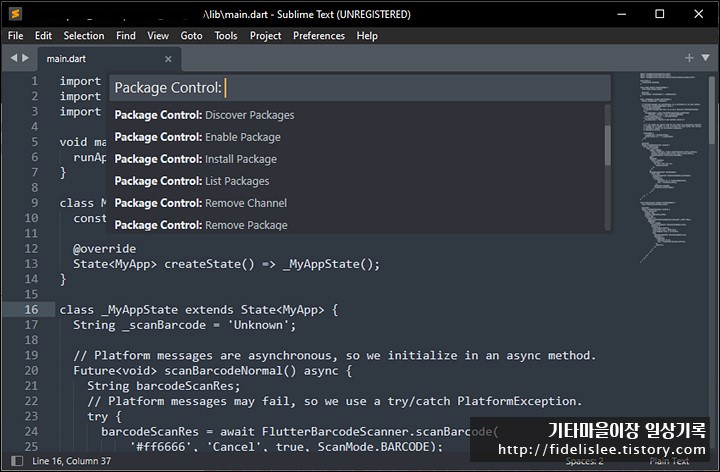720x472 pixels.
Task: Click 'String barcodeScanRes;' on line 21
Action: click(x=163, y=386)
